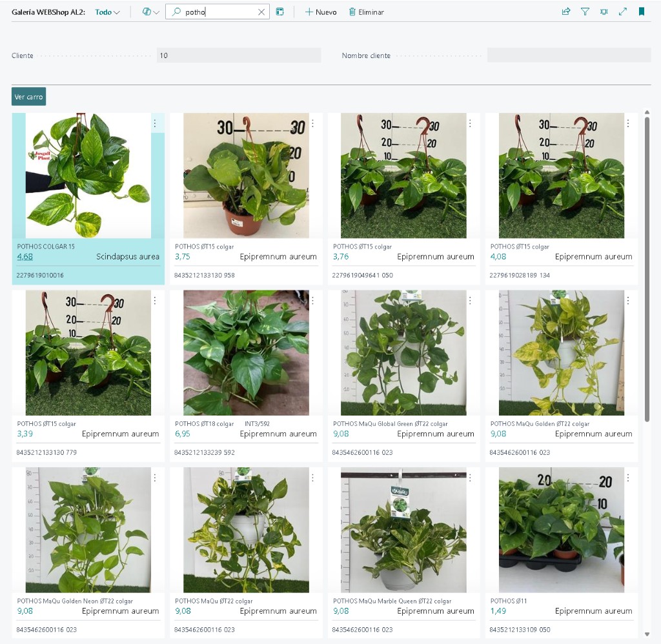Toggle the filter pane funnel icon
The image size is (661, 644).
click(x=585, y=12)
